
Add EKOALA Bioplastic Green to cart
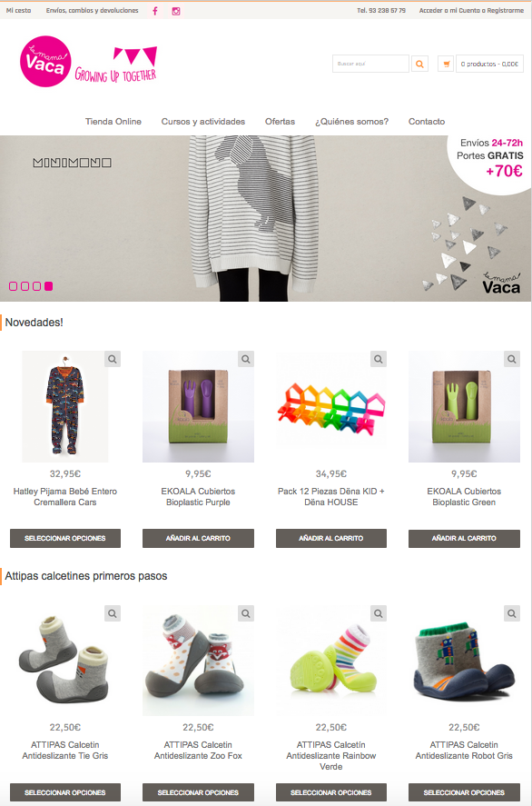coord(464,538)
